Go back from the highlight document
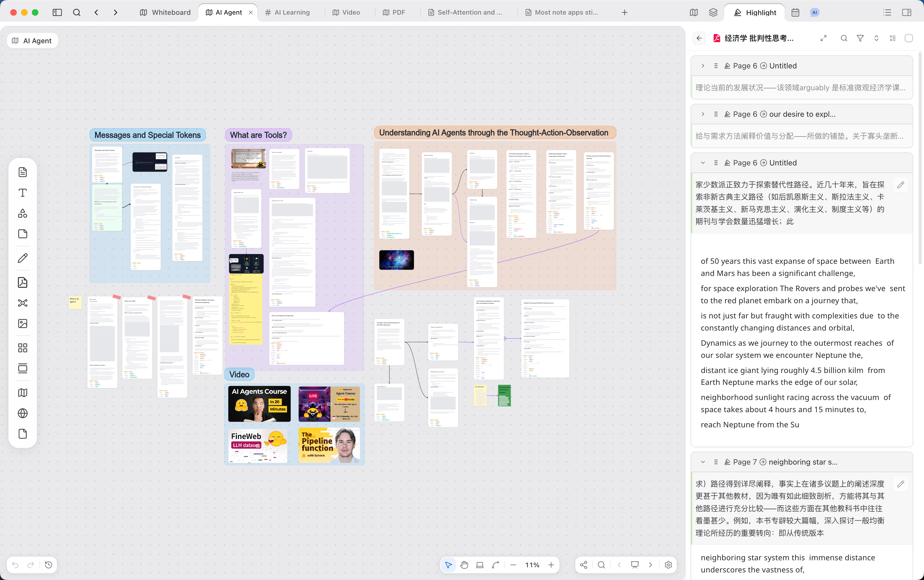924x580 pixels. pos(699,38)
